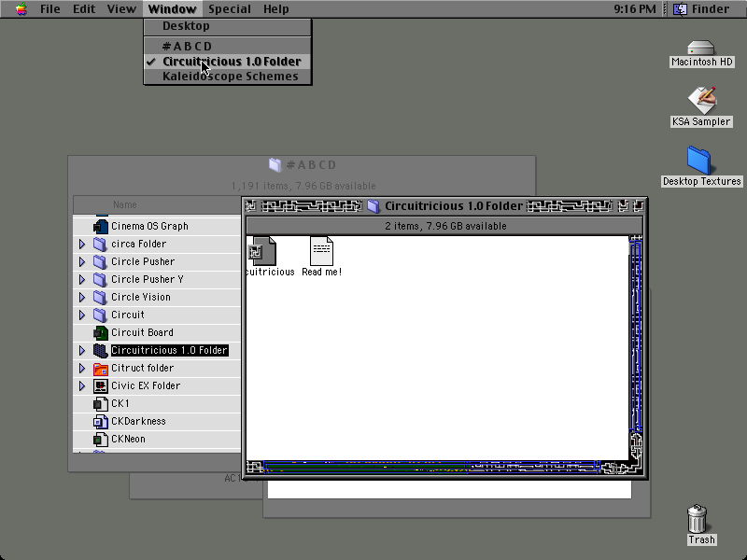This screenshot has height=560, width=747.
Task: Click the CKDarkness file icon
Action: (101, 422)
